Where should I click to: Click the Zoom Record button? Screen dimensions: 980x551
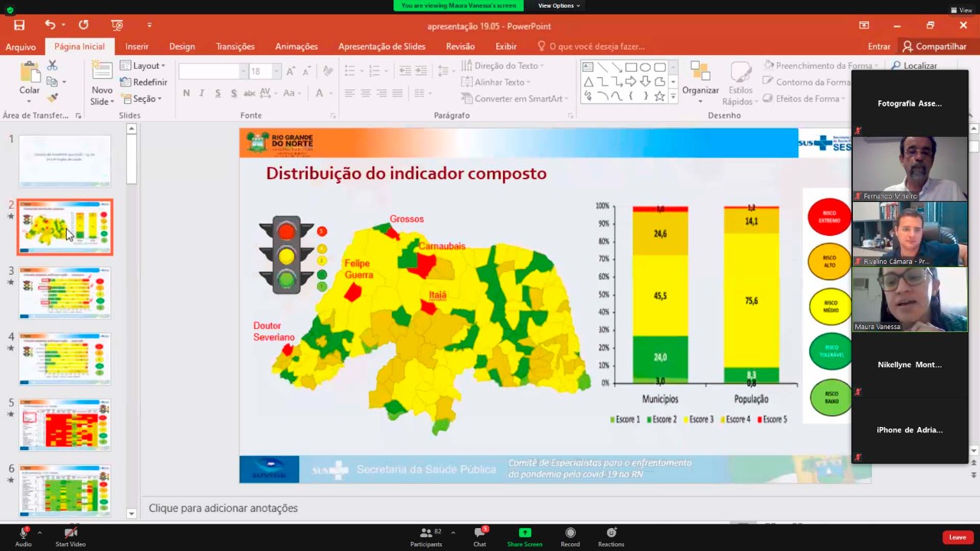pyautogui.click(x=570, y=536)
